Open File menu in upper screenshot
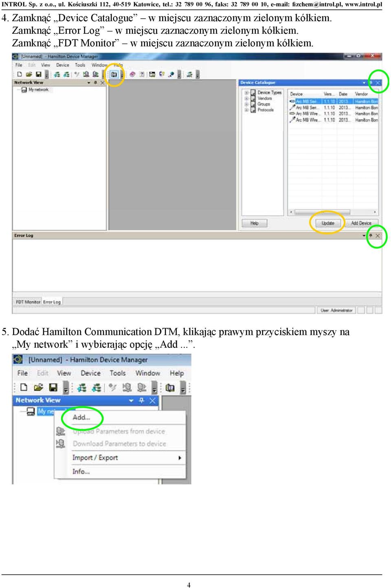 click(19, 65)
